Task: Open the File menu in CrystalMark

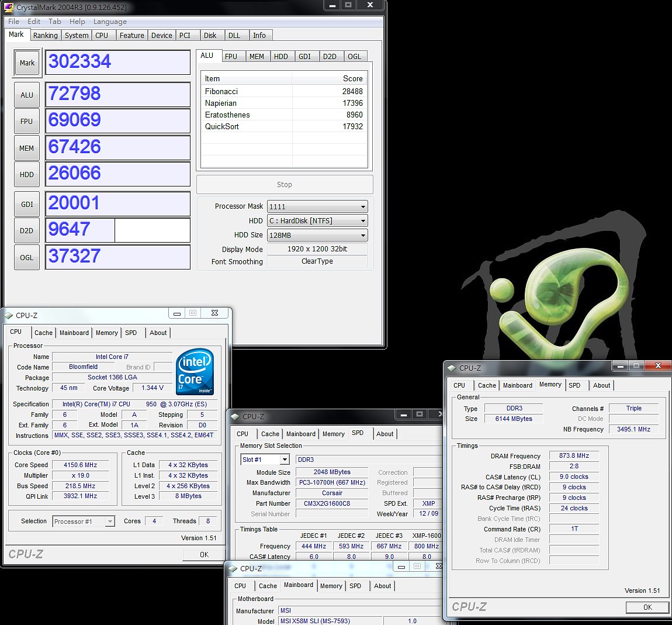Action: click(13, 22)
